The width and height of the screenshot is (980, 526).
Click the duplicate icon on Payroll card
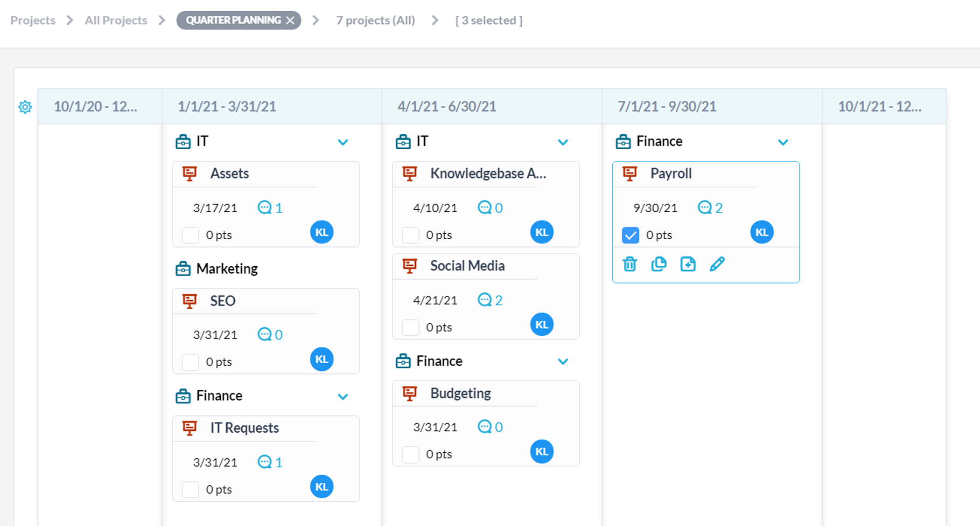tap(658, 263)
